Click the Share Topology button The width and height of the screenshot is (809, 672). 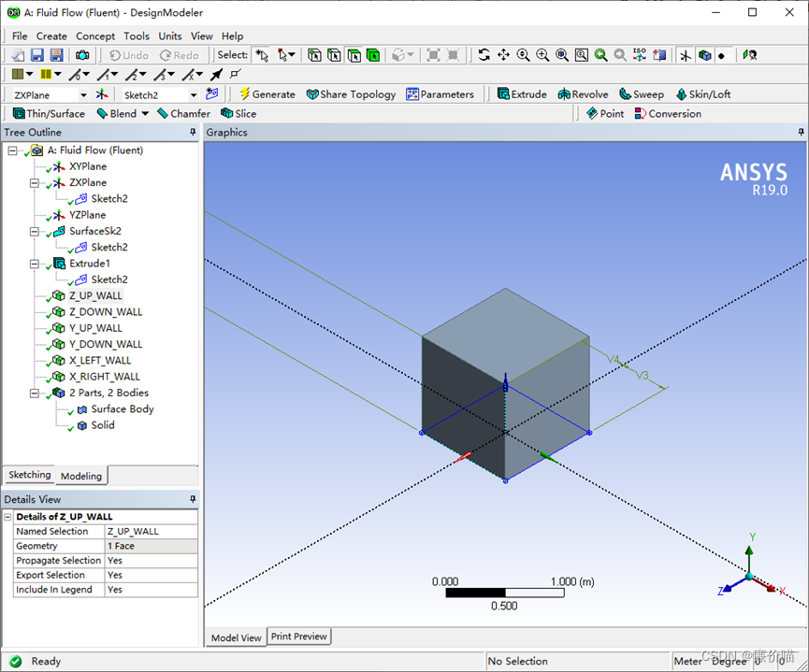click(x=351, y=94)
